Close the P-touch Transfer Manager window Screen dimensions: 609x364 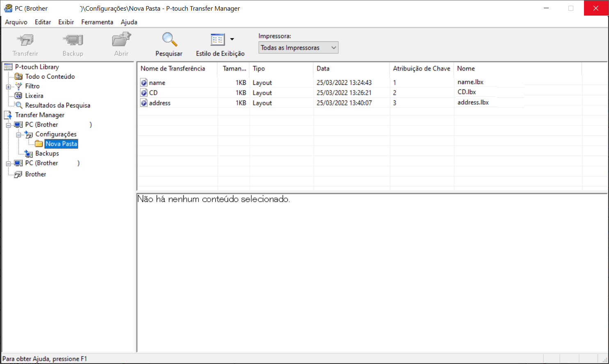(596, 8)
